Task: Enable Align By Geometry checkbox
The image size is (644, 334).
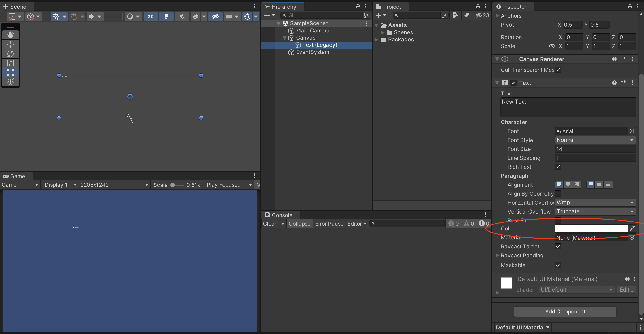Action: 558,194
